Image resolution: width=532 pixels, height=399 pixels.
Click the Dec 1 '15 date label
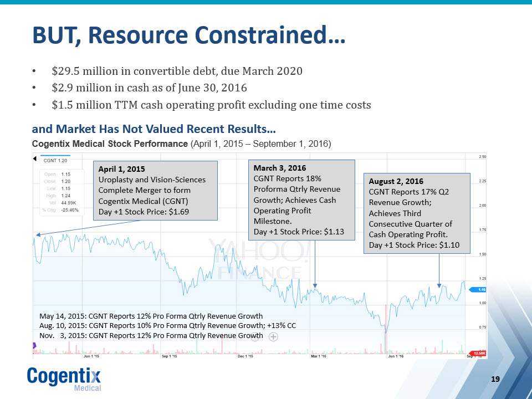pos(245,356)
